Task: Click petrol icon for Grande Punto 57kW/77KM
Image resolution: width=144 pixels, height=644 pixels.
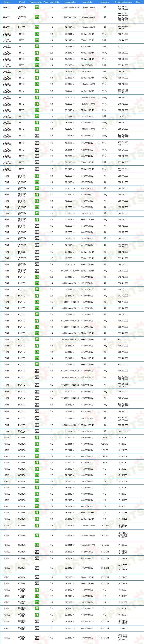Action: point(37,201)
